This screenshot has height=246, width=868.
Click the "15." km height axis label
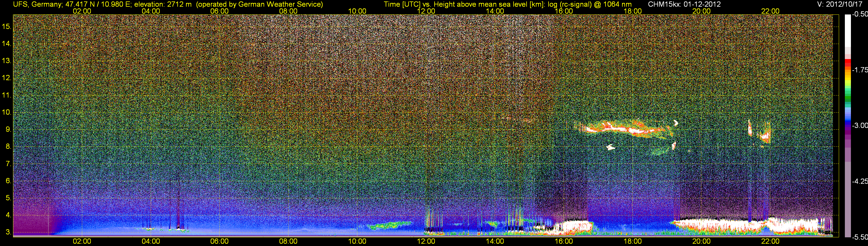click(x=7, y=26)
